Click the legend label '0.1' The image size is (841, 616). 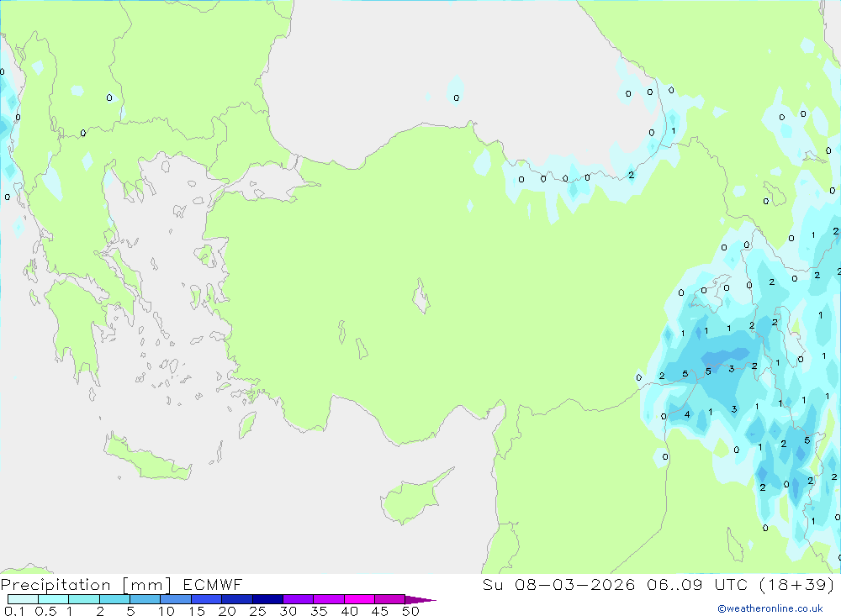(x=14, y=611)
